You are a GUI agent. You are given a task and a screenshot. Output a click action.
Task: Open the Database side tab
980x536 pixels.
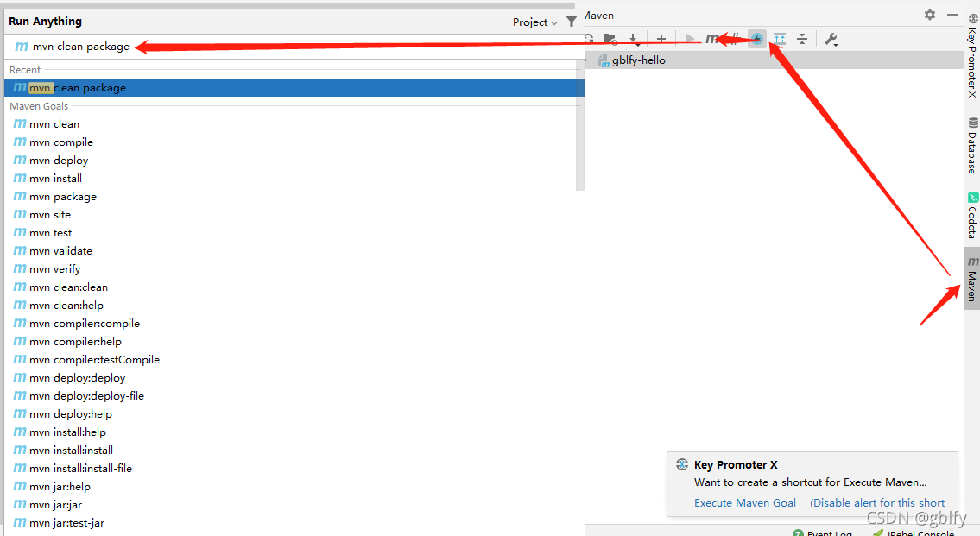(x=972, y=145)
